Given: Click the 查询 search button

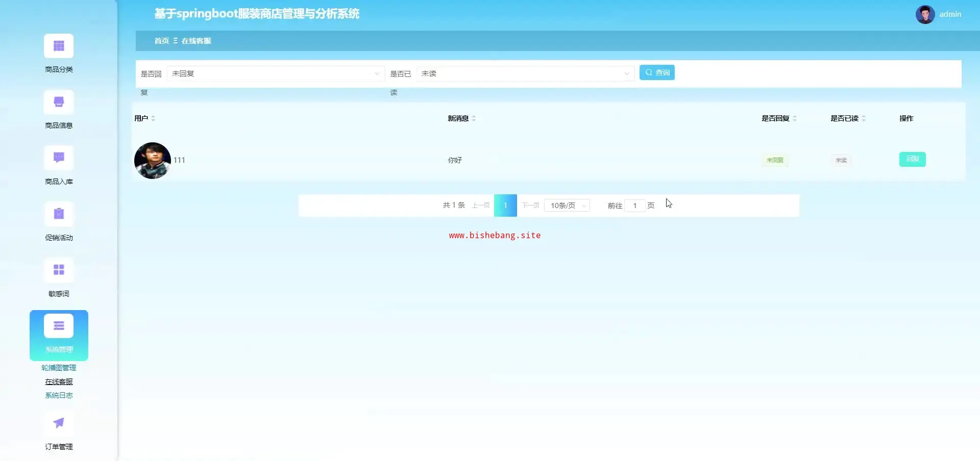Looking at the screenshot, I should click(x=657, y=72).
